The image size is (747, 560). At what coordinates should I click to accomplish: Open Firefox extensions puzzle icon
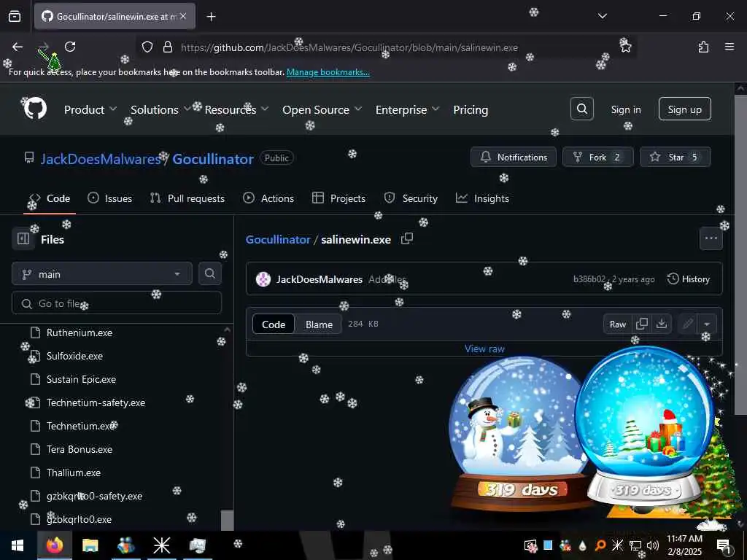(703, 47)
